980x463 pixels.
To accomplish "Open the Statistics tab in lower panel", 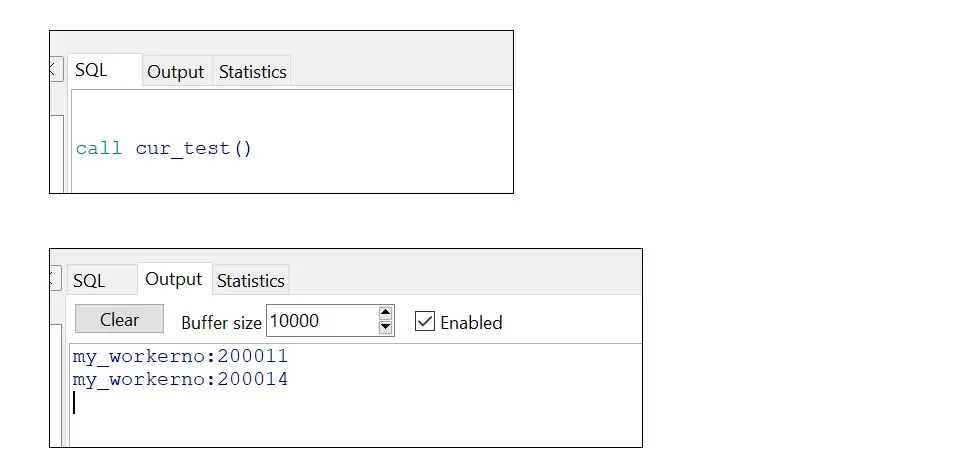I will (251, 281).
